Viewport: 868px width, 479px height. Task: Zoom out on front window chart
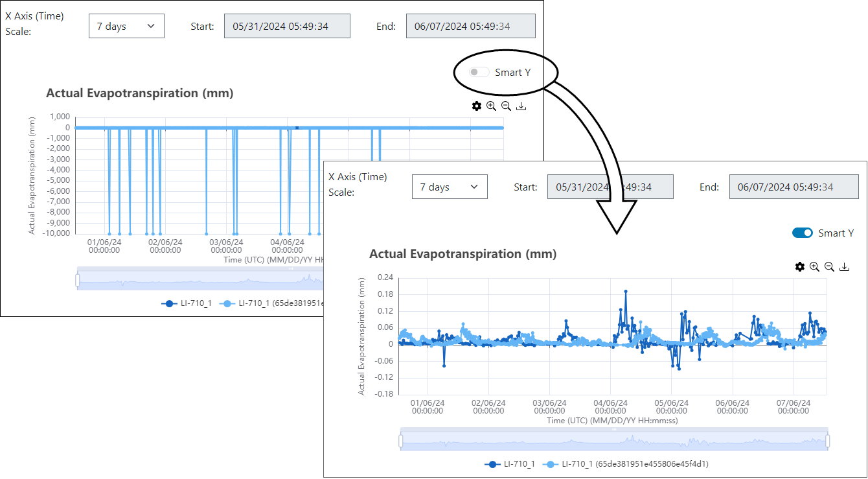[x=830, y=267]
